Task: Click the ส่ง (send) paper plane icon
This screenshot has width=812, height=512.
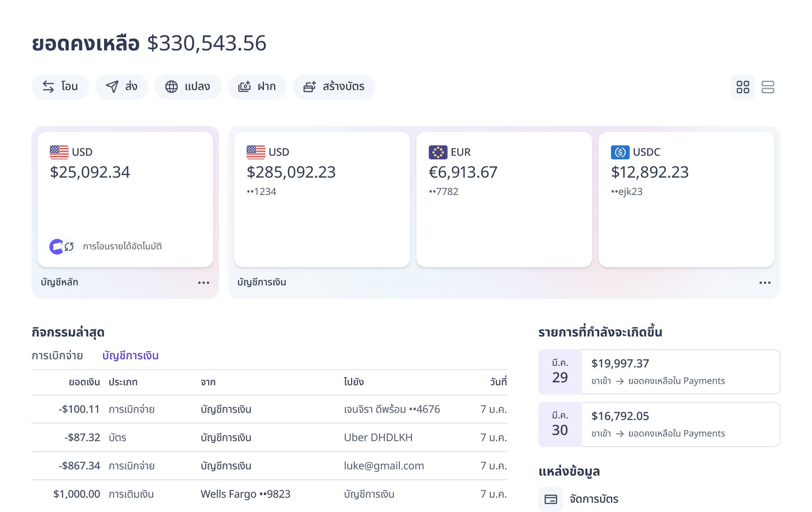Action: pyautogui.click(x=112, y=86)
